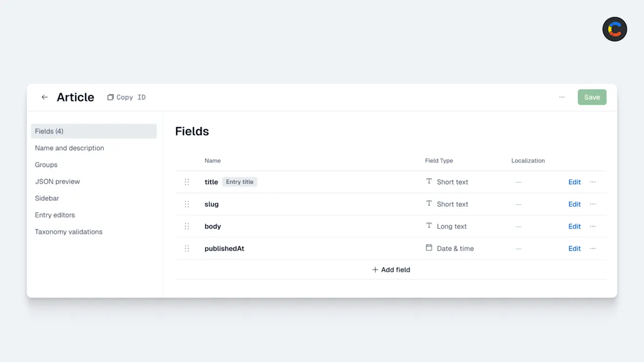Click the Long text icon on the body row
644x362 pixels.
click(x=429, y=226)
